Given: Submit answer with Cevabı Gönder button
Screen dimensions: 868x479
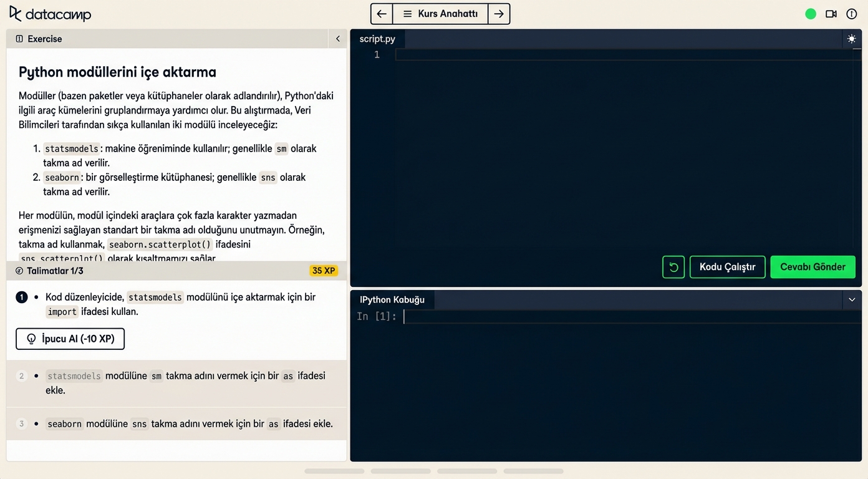Looking at the screenshot, I should (813, 267).
